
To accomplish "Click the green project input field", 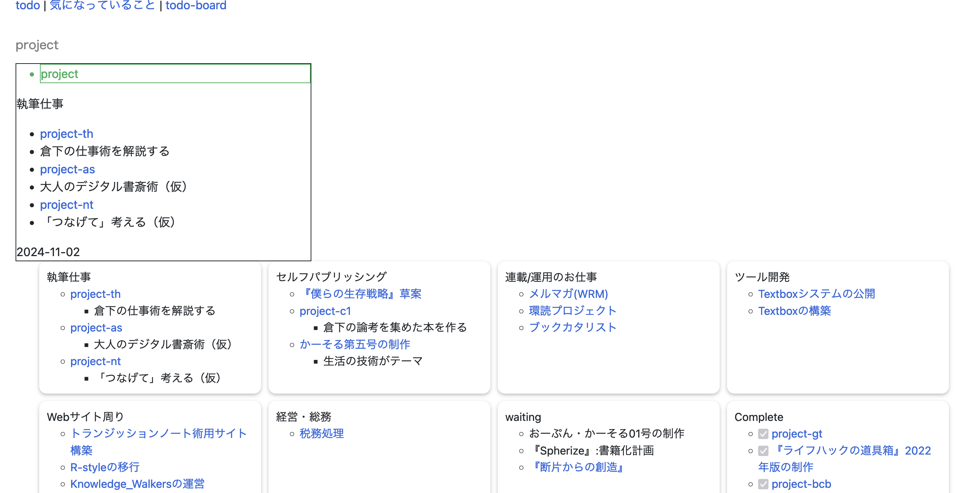I will pyautogui.click(x=175, y=74).
